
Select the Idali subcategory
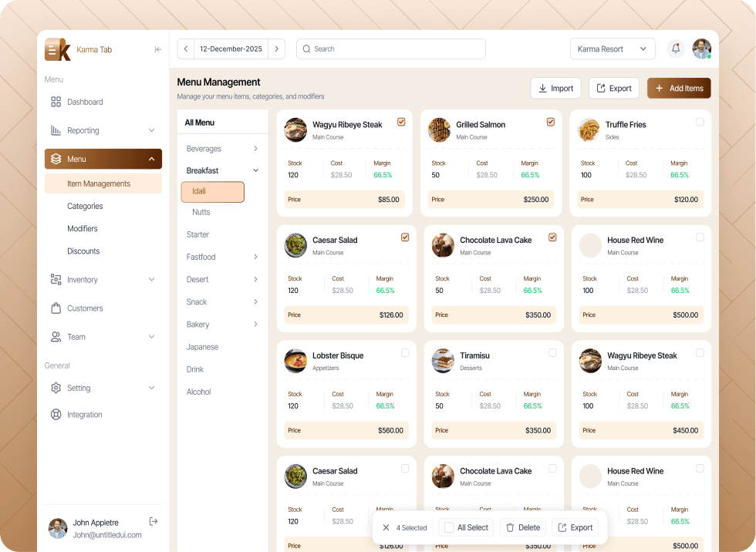pos(213,192)
